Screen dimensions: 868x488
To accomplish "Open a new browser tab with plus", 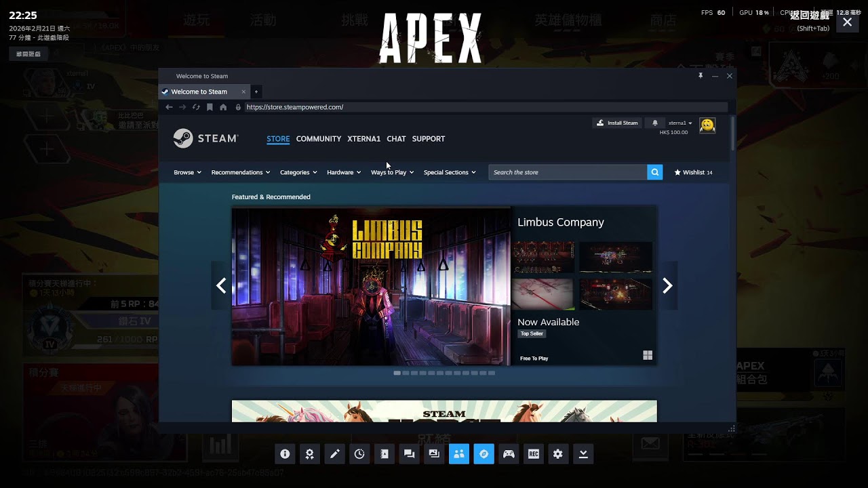I will point(256,91).
